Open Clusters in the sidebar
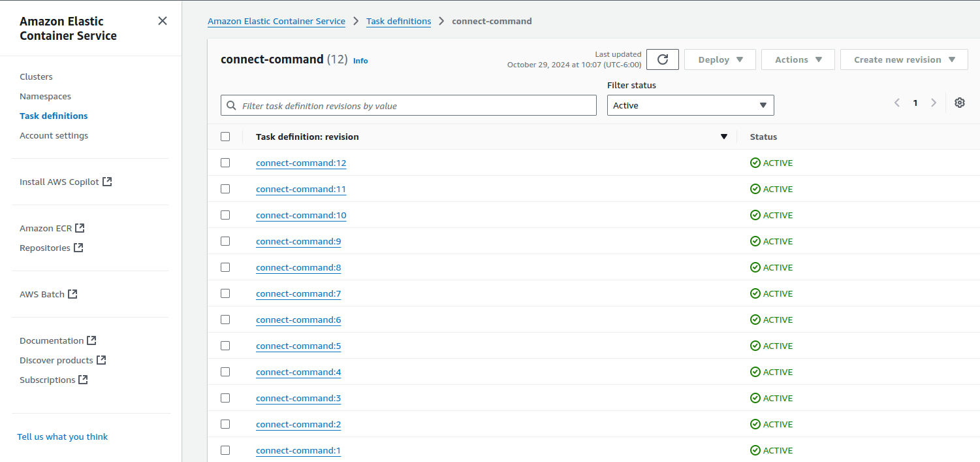The image size is (980, 462). 36,76
